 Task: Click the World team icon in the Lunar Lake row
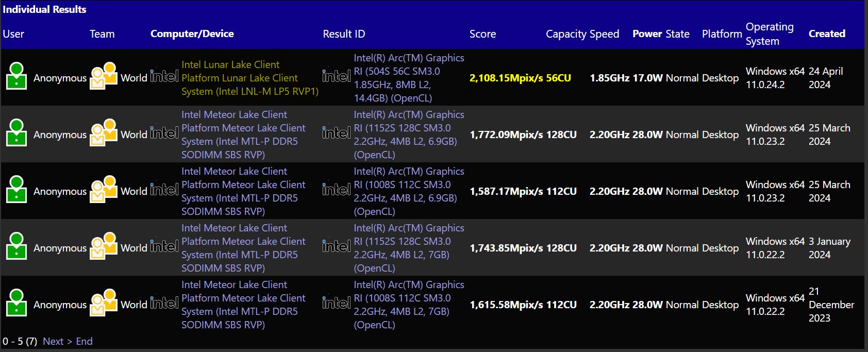pos(104,76)
